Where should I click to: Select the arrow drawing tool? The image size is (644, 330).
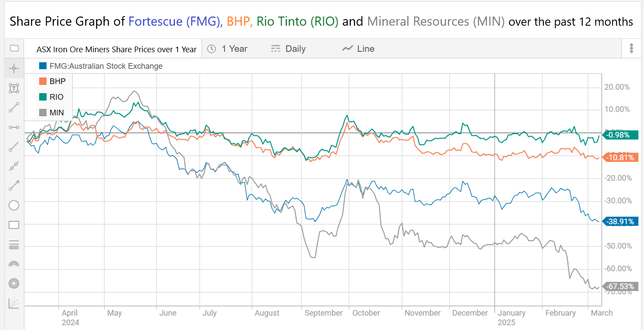[14, 186]
